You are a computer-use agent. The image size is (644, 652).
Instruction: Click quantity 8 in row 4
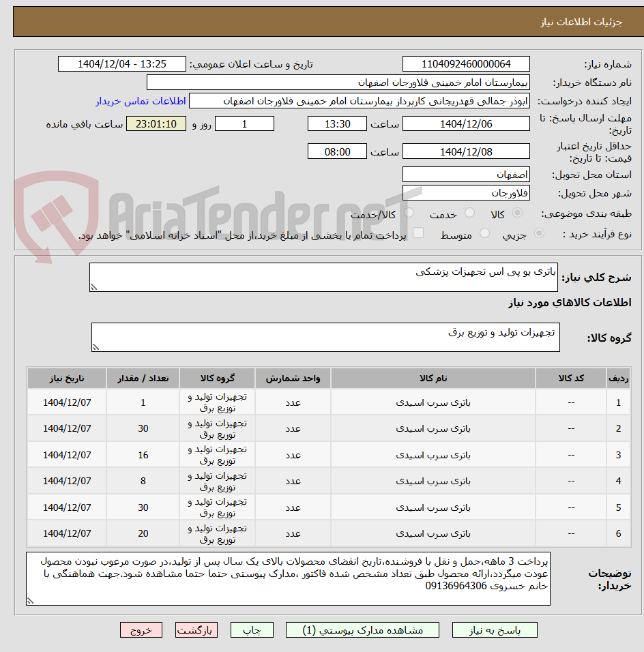(143, 481)
